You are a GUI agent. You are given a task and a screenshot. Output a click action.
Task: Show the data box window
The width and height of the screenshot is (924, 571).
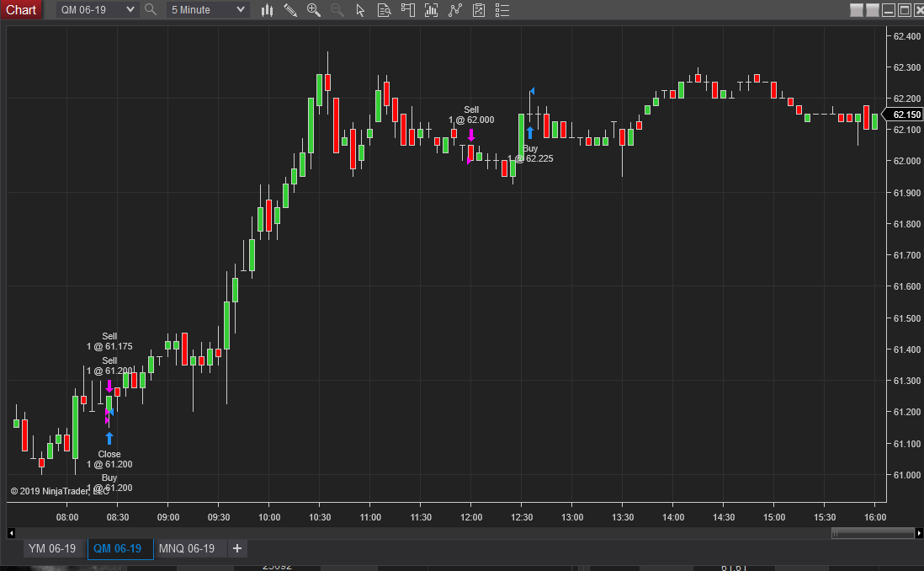[x=385, y=10]
